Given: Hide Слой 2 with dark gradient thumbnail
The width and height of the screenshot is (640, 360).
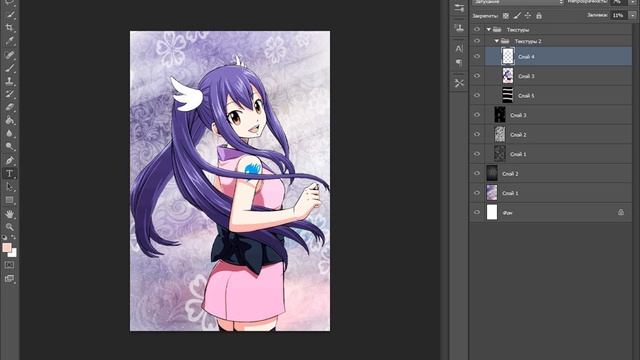Looking at the screenshot, I should click(477, 173).
